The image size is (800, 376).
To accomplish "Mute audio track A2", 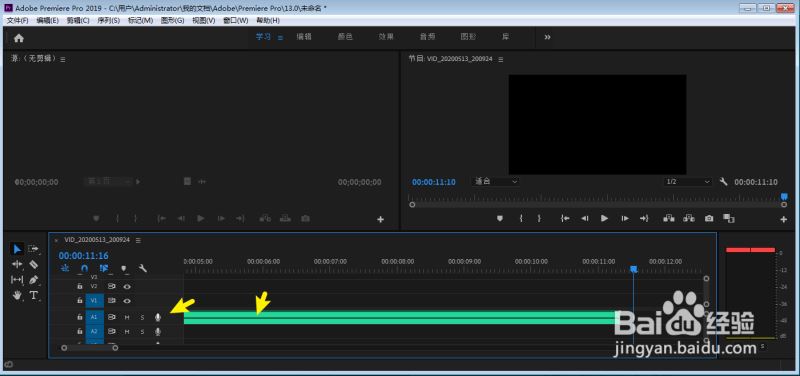I will tap(127, 332).
